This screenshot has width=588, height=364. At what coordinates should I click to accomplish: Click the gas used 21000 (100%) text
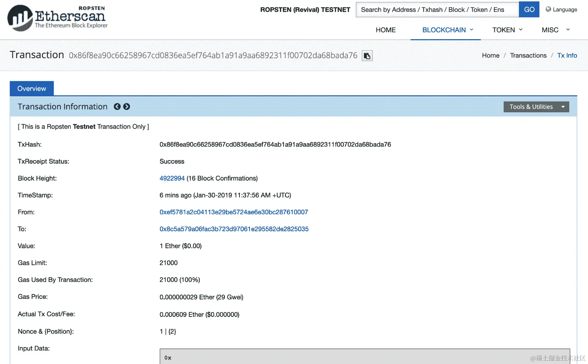coord(180,280)
